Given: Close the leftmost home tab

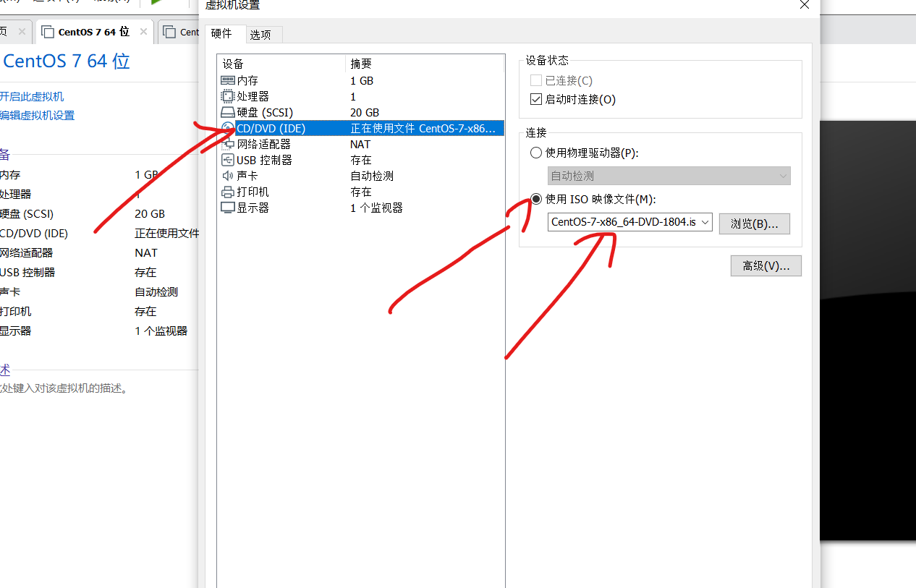Looking at the screenshot, I should [x=22, y=31].
